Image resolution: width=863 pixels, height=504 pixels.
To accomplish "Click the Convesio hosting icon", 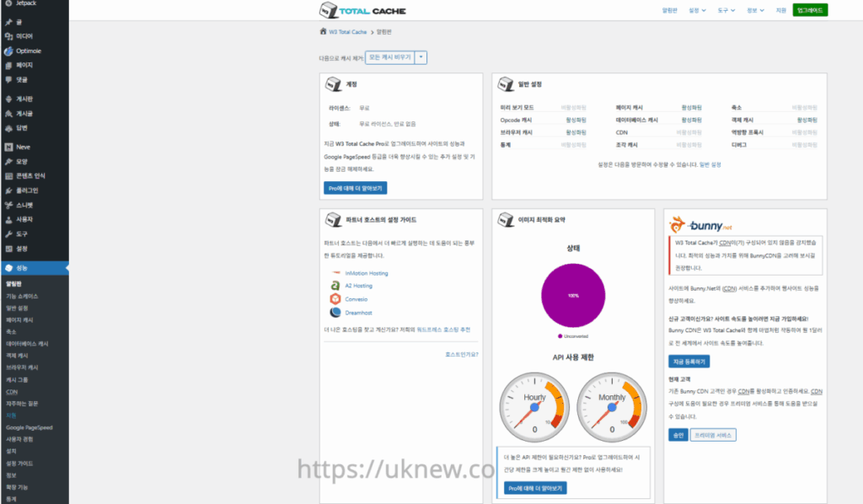I will [x=335, y=299].
